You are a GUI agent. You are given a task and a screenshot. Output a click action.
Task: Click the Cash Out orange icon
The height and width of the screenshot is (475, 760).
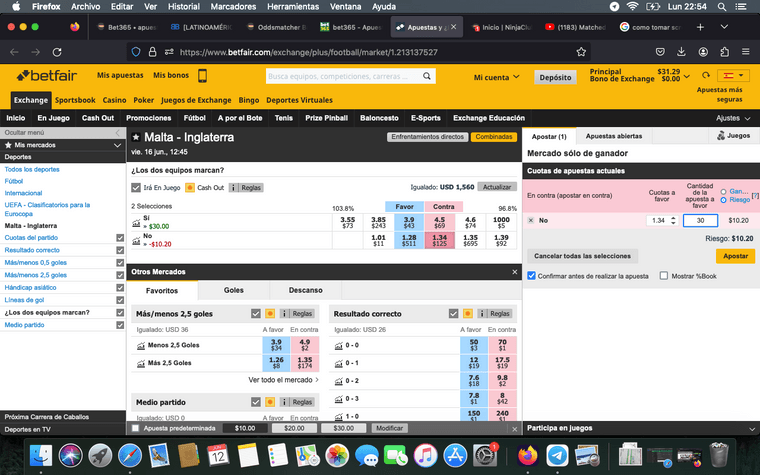(x=190, y=188)
